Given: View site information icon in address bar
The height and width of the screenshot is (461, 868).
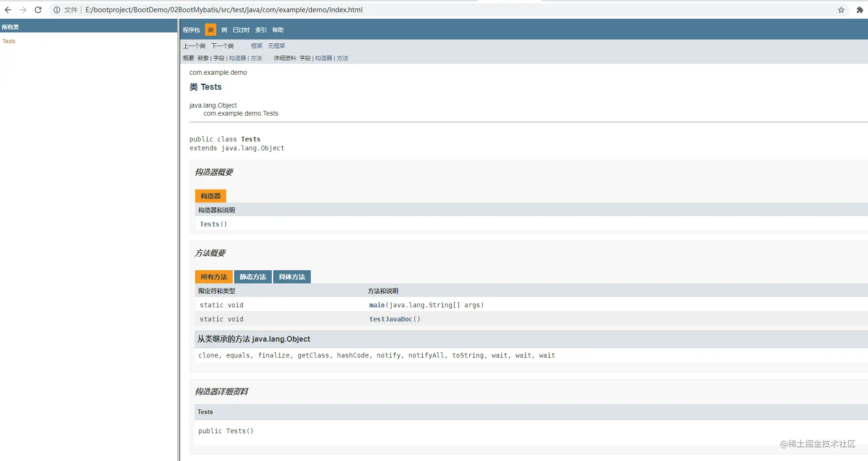Looking at the screenshot, I should coord(57,10).
